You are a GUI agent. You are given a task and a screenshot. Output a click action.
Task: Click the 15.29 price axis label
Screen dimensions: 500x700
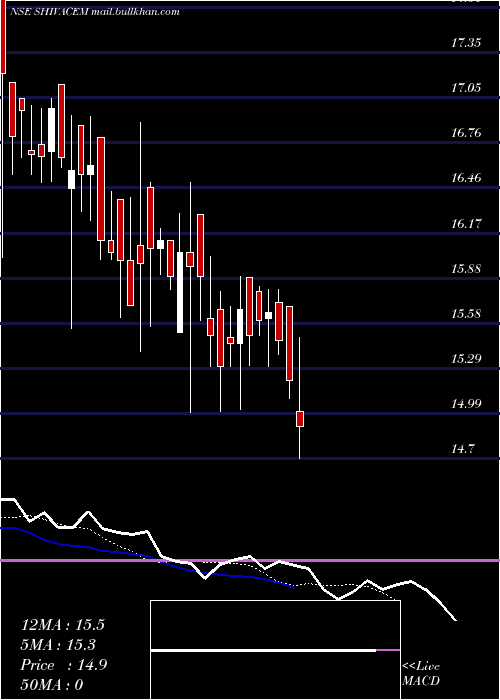coord(466,358)
